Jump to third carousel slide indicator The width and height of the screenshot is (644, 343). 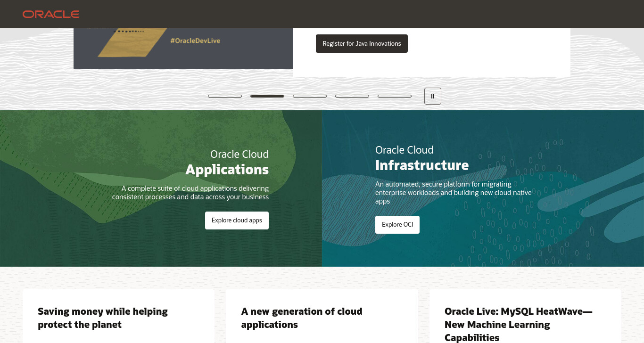310,96
